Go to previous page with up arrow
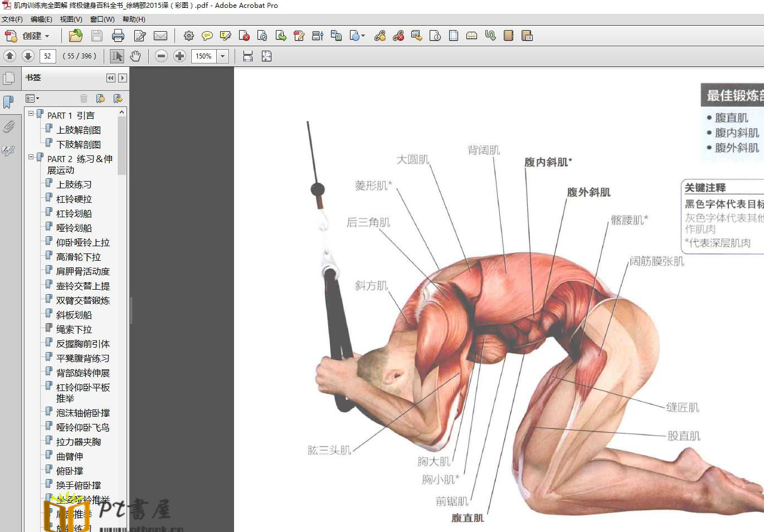Screen dimensions: 764x532 tap(9, 56)
